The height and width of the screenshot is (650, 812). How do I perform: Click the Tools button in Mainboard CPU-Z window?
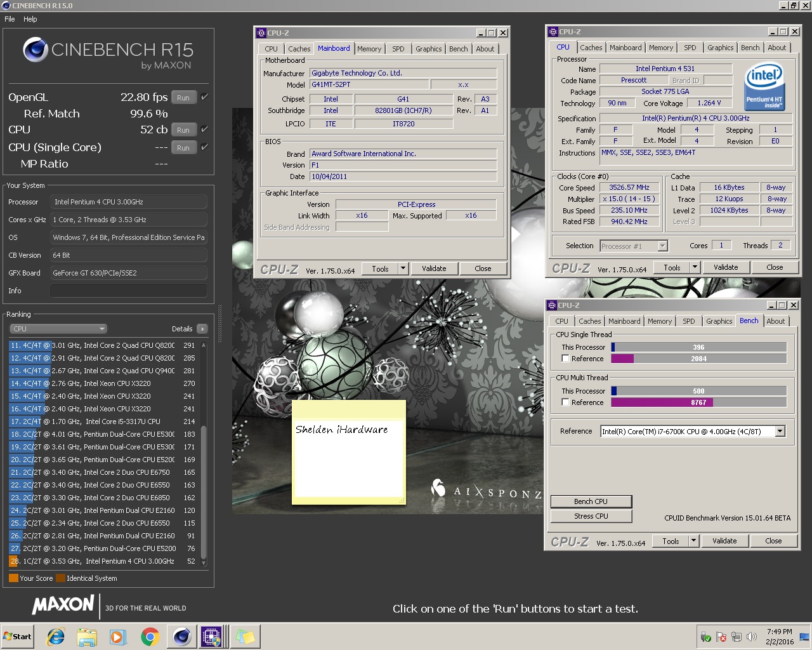(x=380, y=269)
